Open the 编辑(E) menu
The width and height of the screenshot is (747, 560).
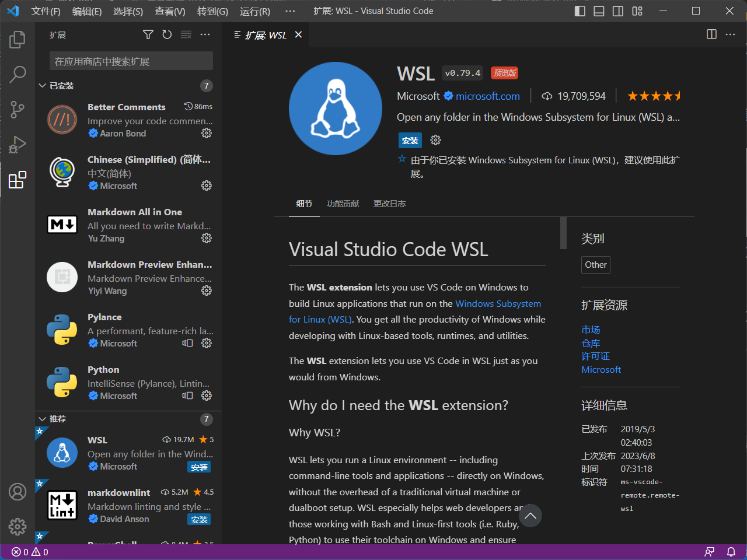click(x=87, y=11)
